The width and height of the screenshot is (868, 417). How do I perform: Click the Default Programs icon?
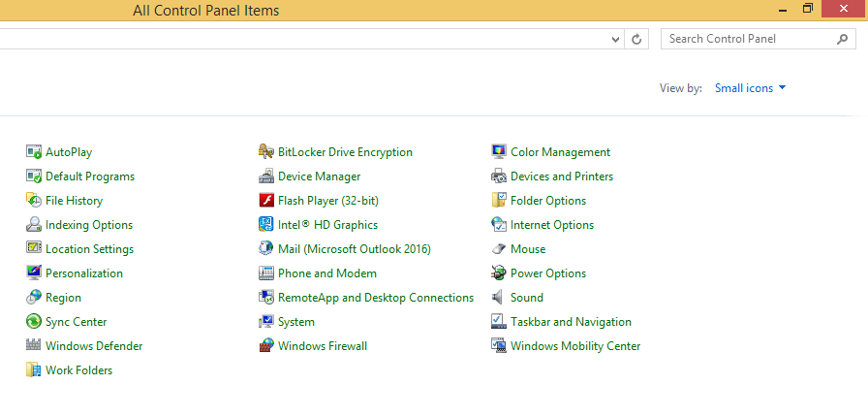tap(34, 176)
